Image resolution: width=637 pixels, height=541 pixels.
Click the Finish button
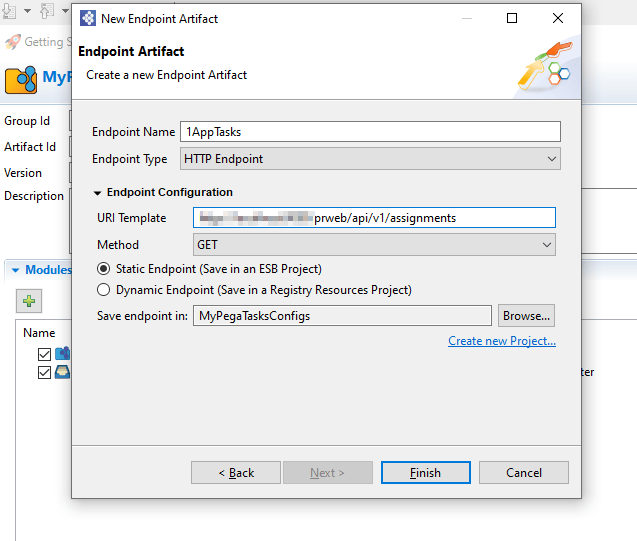pyautogui.click(x=425, y=473)
